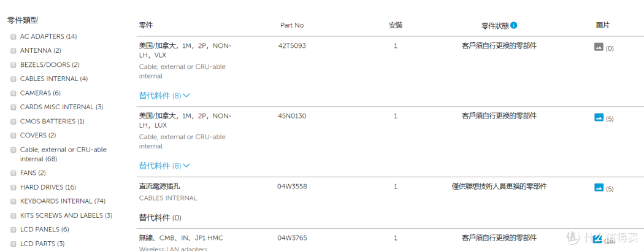Expand 替代料件 (0) under 直流電源插孔

[x=159, y=218]
